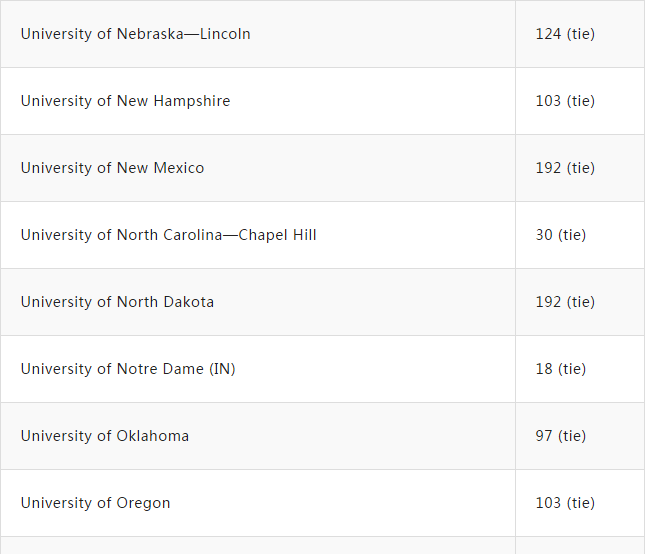This screenshot has height=554, width=645.
Task: Click University of North Carolina—Chapel Hill name
Action: (168, 235)
